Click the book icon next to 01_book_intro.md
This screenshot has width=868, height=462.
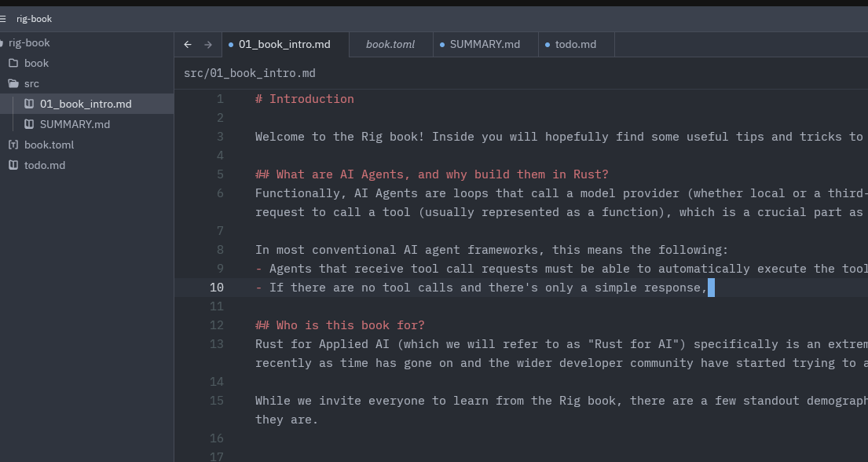click(29, 103)
